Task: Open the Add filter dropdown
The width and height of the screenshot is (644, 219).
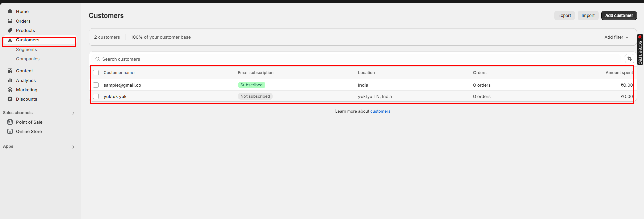Action: coord(616,37)
